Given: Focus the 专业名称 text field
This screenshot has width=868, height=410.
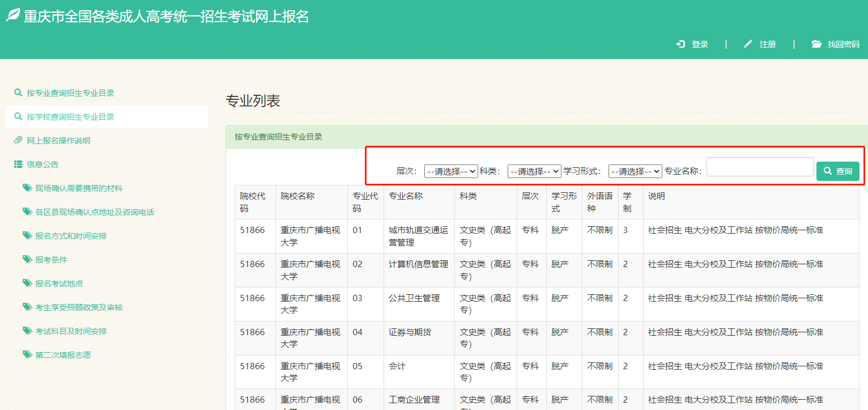Looking at the screenshot, I should (760, 167).
